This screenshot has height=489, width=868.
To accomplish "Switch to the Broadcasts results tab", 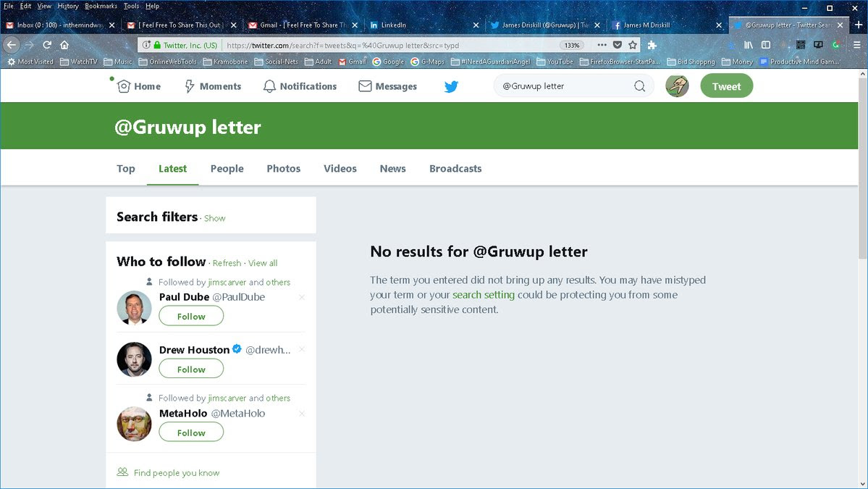I will click(x=455, y=168).
